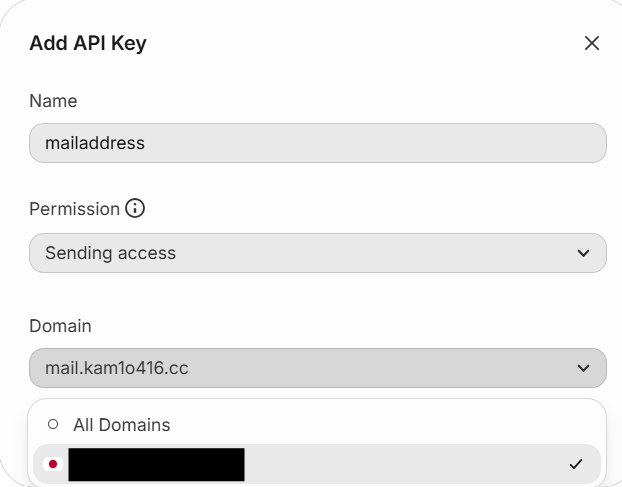Click the Add API Key heading

tap(88, 43)
